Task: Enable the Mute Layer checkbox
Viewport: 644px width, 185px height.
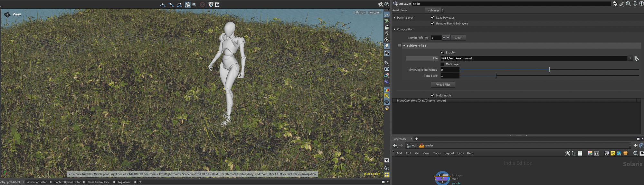Action: coord(442,64)
